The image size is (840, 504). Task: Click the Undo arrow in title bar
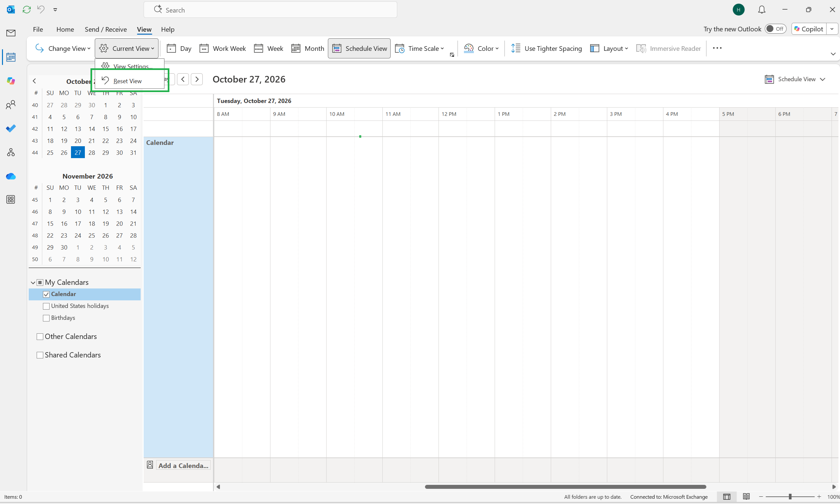(x=41, y=10)
